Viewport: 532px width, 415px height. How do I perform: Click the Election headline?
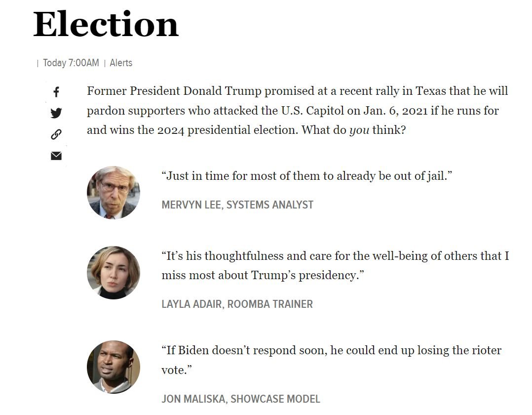(106, 24)
